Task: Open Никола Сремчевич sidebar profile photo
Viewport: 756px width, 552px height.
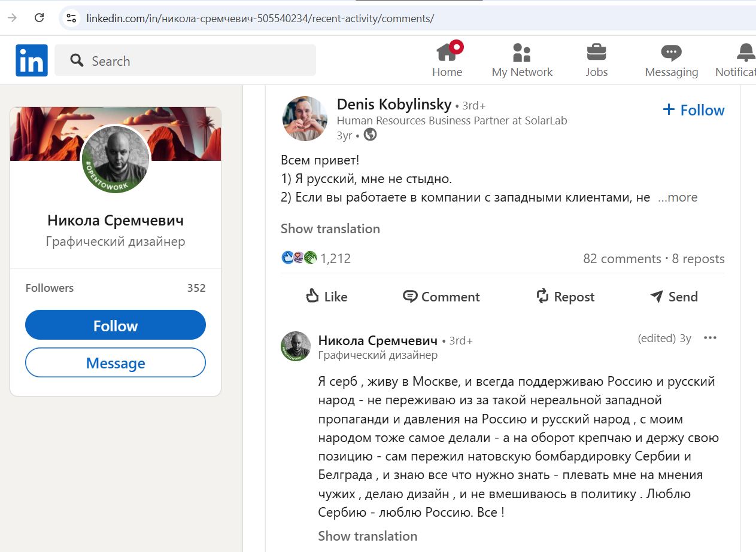Action: click(x=116, y=159)
